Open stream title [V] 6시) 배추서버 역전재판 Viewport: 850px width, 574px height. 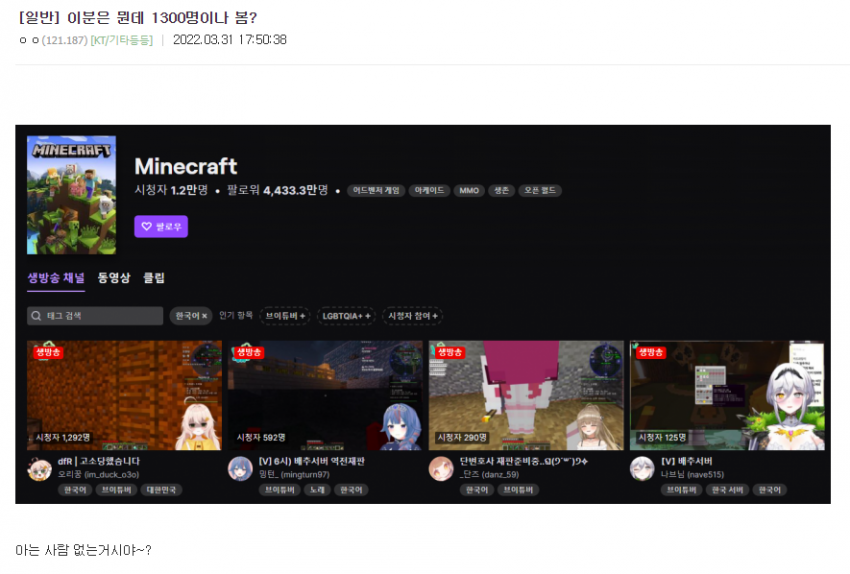click(312, 461)
